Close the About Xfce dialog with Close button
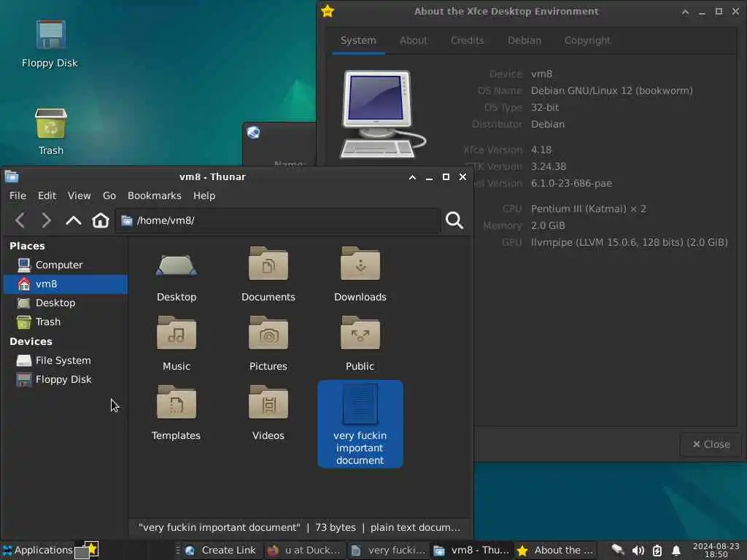 coord(711,444)
